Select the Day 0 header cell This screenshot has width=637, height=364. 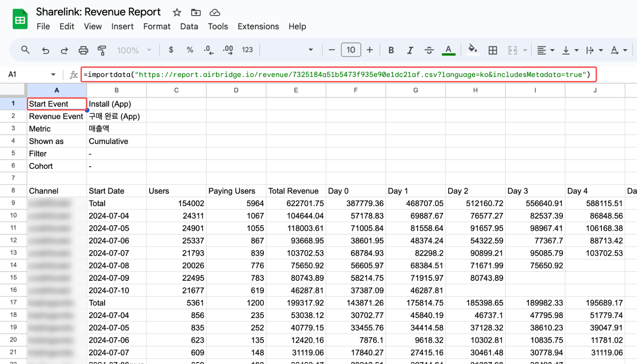point(356,191)
